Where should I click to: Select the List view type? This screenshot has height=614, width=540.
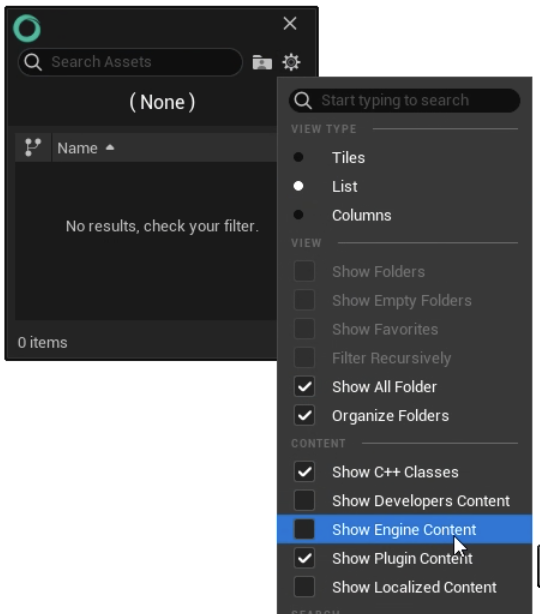click(404, 186)
